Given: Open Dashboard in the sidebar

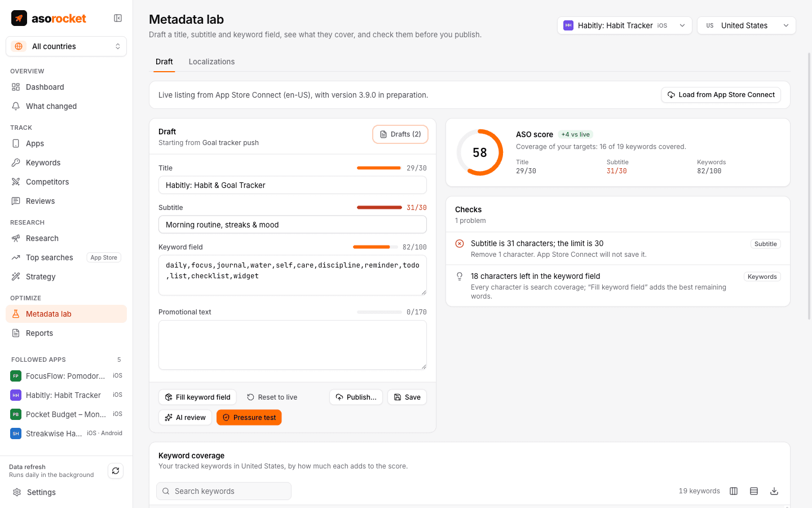Looking at the screenshot, I should [66, 87].
